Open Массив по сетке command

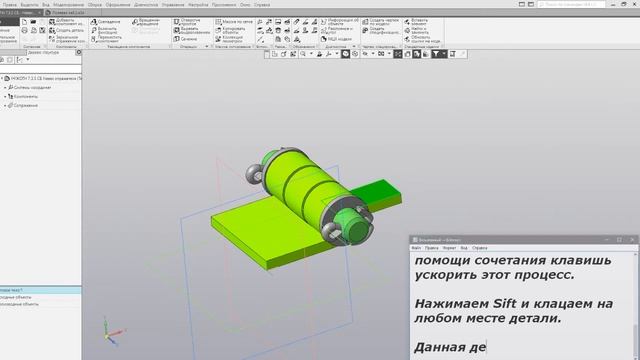[234, 22]
